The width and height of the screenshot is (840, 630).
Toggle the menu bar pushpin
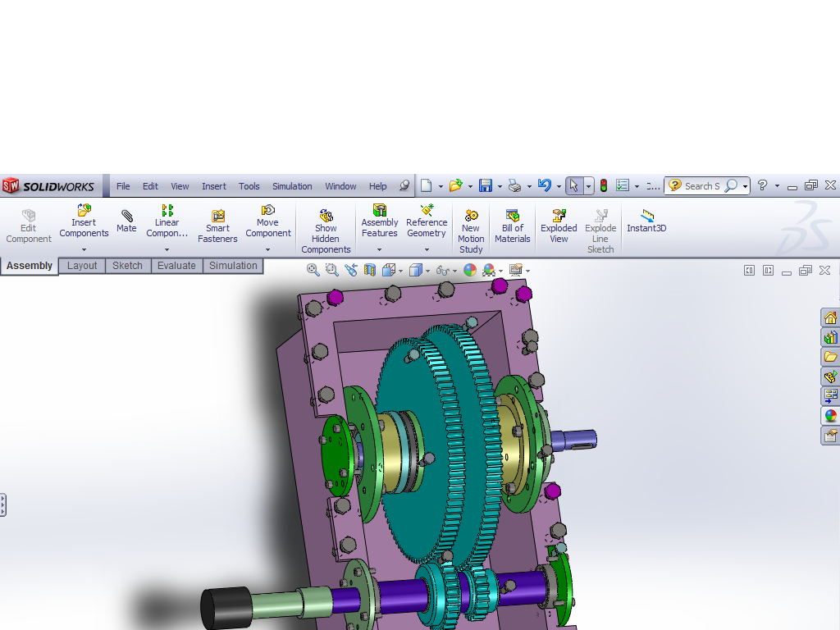click(x=404, y=185)
